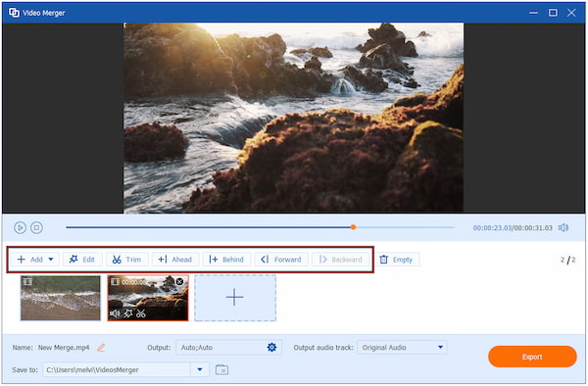
Task: Click the orange Export button
Action: [x=532, y=357]
